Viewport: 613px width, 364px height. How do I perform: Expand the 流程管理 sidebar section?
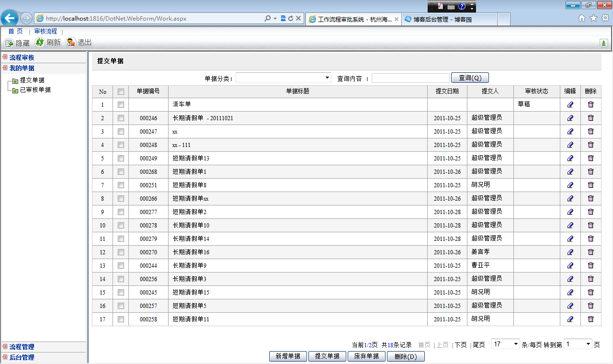pyautogui.click(x=22, y=347)
